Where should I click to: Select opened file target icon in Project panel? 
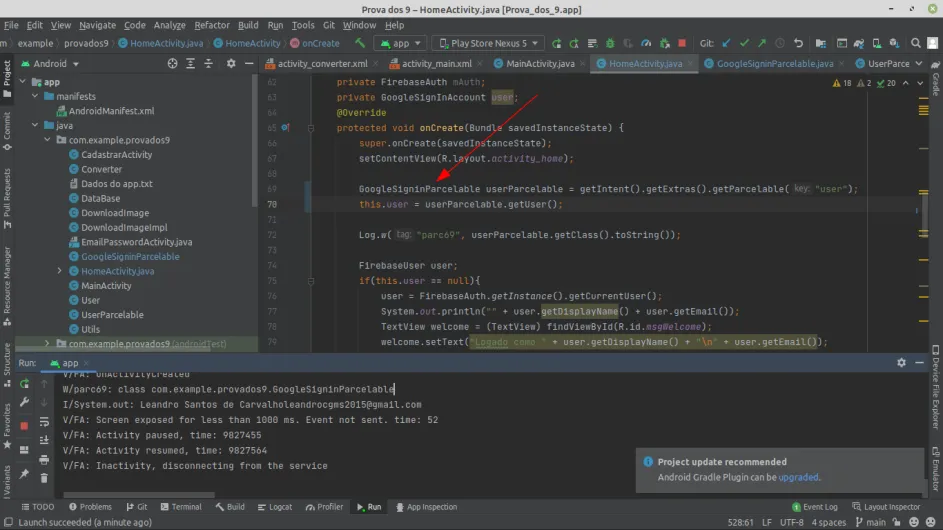pyautogui.click(x=172, y=63)
